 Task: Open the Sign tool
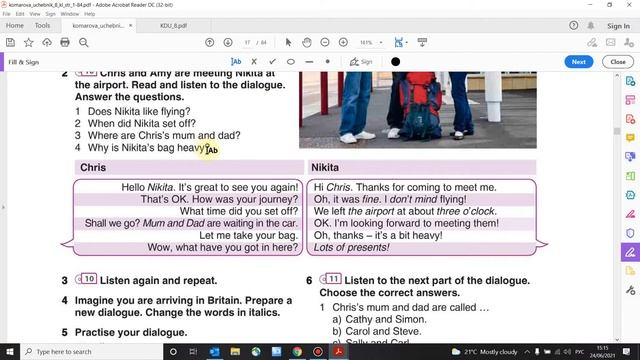pyautogui.click(x=361, y=62)
